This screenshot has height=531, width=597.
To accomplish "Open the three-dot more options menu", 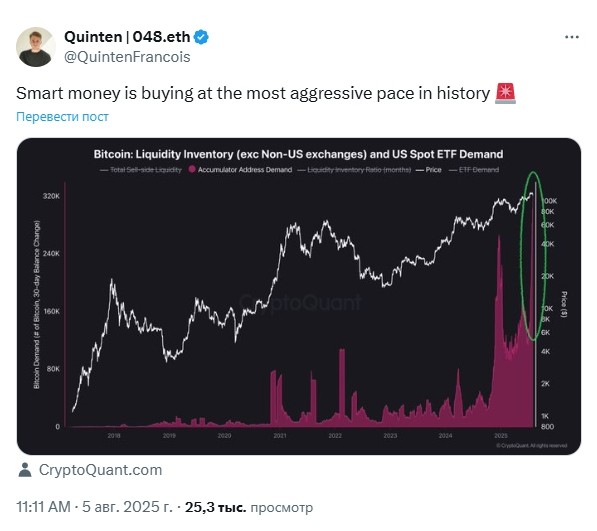I will (x=572, y=37).
